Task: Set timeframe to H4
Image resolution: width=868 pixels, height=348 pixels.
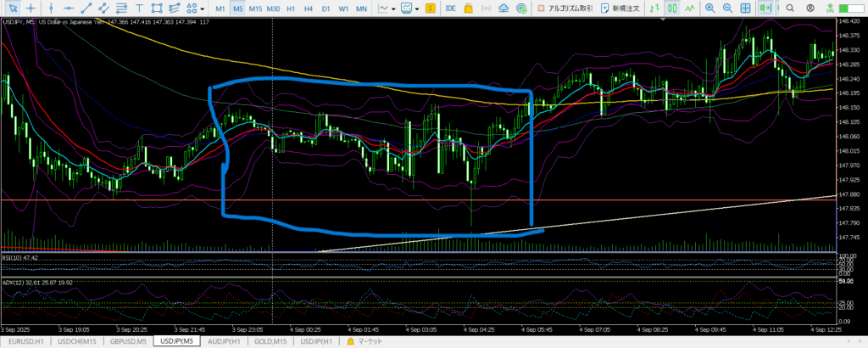Action: 309,8
